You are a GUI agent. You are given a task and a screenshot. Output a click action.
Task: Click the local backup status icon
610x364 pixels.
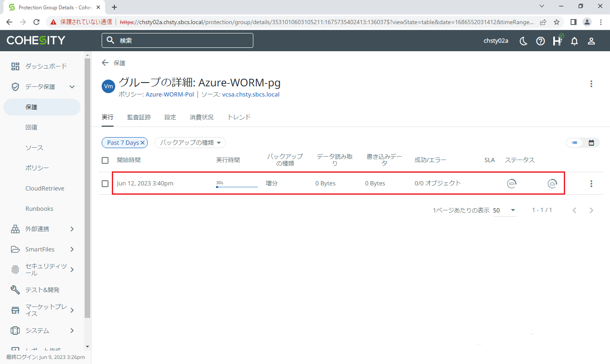pyautogui.click(x=512, y=183)
